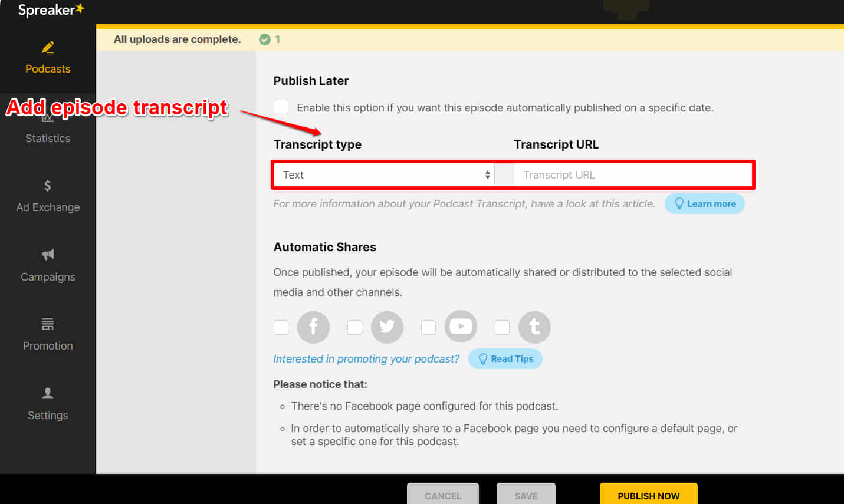Enable the Publish Later checkbox
This screenshot has height=504, width=844.
point(281,107)
